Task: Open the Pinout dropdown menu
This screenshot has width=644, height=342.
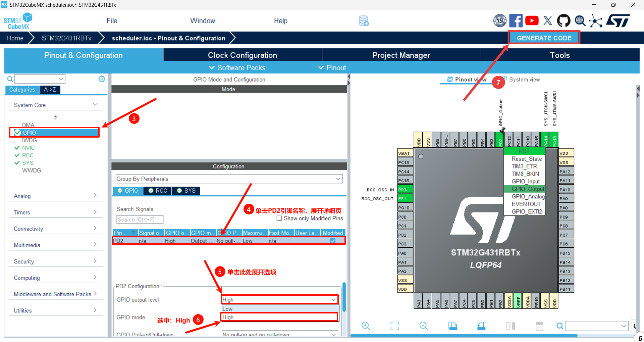Action: point(332,68)
